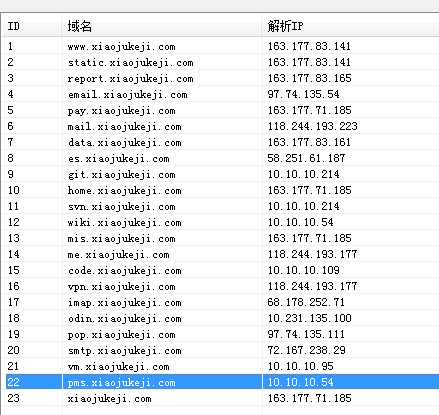Viewport: 439px width, 415px height.
Task: Select domain vpn.xiaojukeji.com
Action: coord(121,286)
